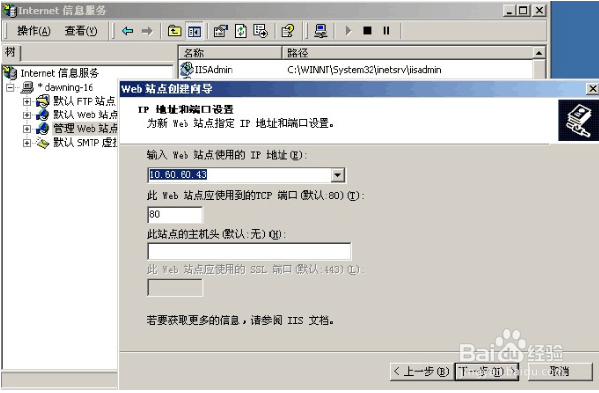This screenshot has width=599, height=393.
Task: Click the 取消 cancel button
Action: 560,372
